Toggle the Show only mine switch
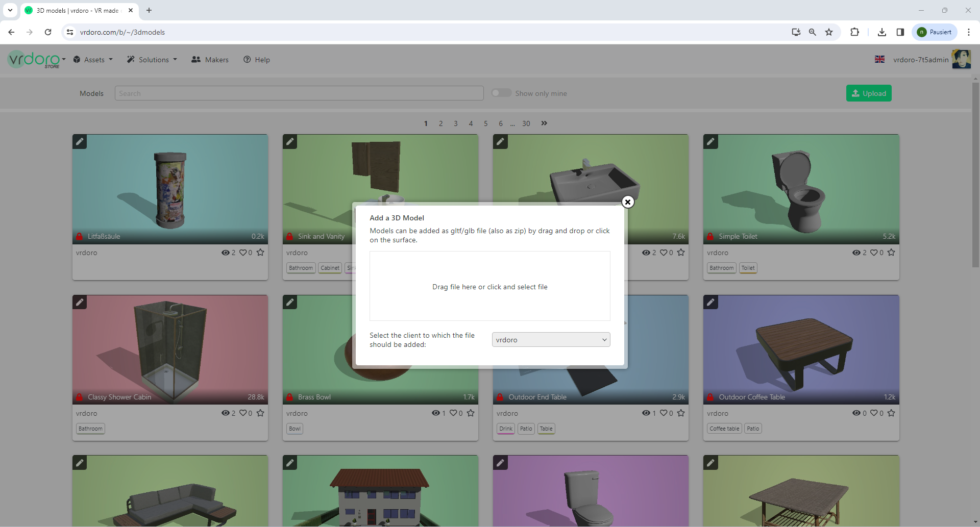This screenshot has height=527, width=980. 501,93
